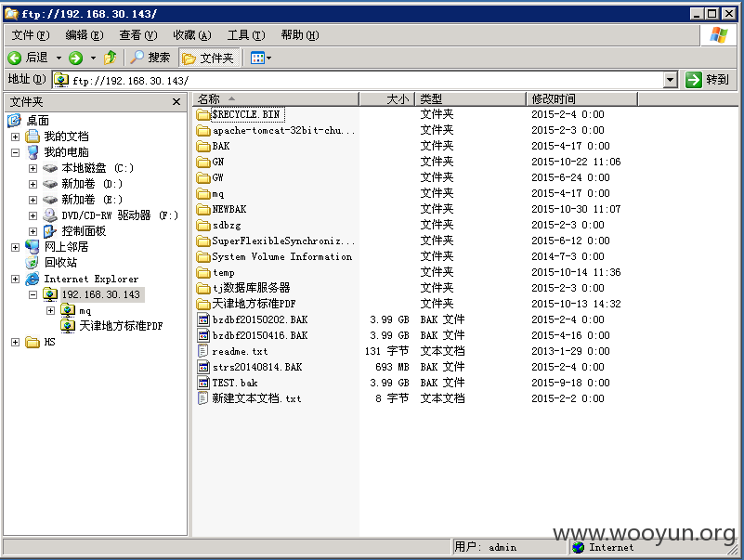Image resolution: width=744 pixels, height=560 pixels.
Task: Select 回收站 icon in tree
Action: pos(33,263)
